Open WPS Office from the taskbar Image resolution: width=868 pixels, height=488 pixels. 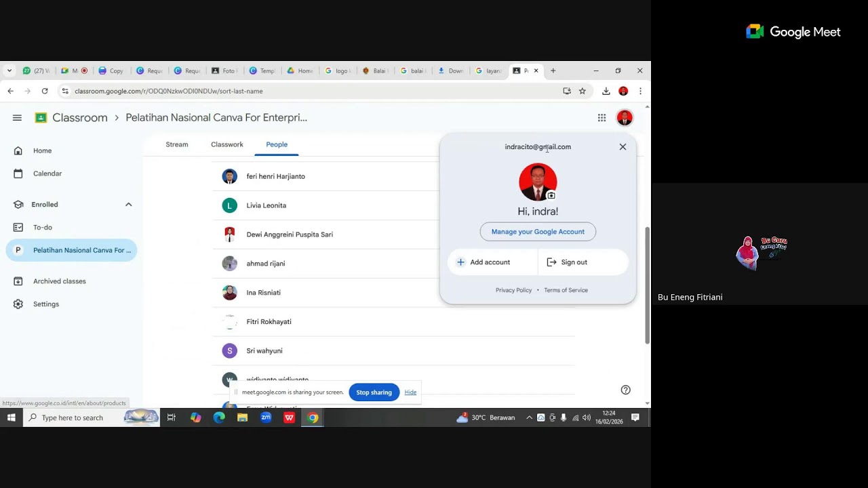click(289, 418)
